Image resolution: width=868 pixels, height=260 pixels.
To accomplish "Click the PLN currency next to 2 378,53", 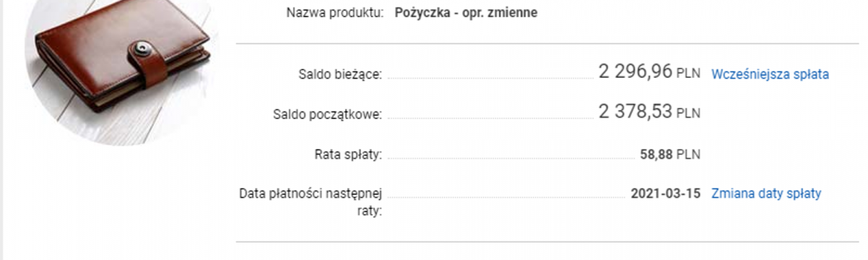I will pos(688,114).
